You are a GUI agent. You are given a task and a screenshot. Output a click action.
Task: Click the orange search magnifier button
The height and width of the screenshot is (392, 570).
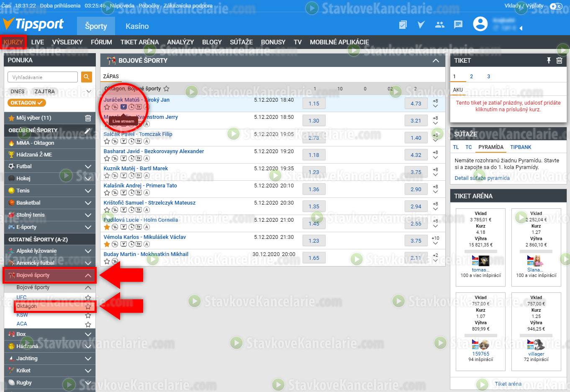pyautogui.click(x=87, y=77)
